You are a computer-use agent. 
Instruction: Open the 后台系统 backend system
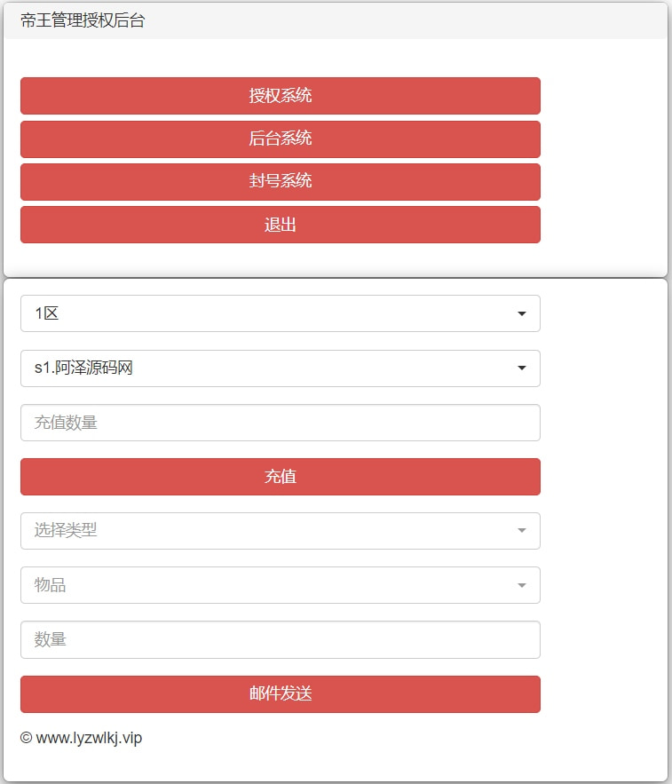coord(280,139)
